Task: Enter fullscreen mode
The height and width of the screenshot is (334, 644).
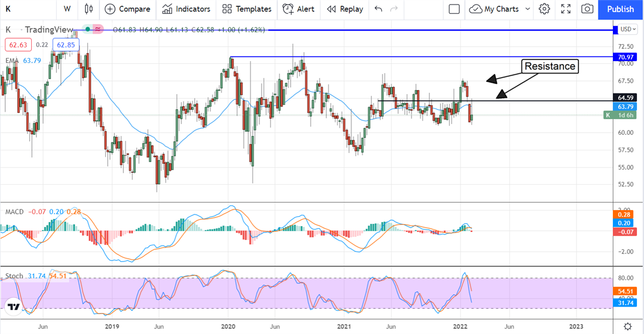Action: tap(566, 9)
